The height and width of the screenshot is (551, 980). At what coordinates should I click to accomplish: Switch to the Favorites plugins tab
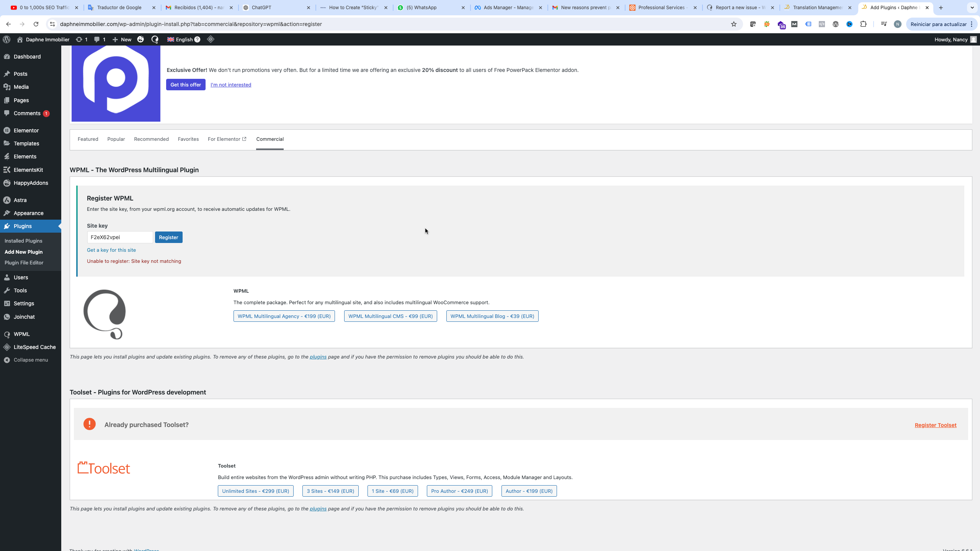(188, 139)
